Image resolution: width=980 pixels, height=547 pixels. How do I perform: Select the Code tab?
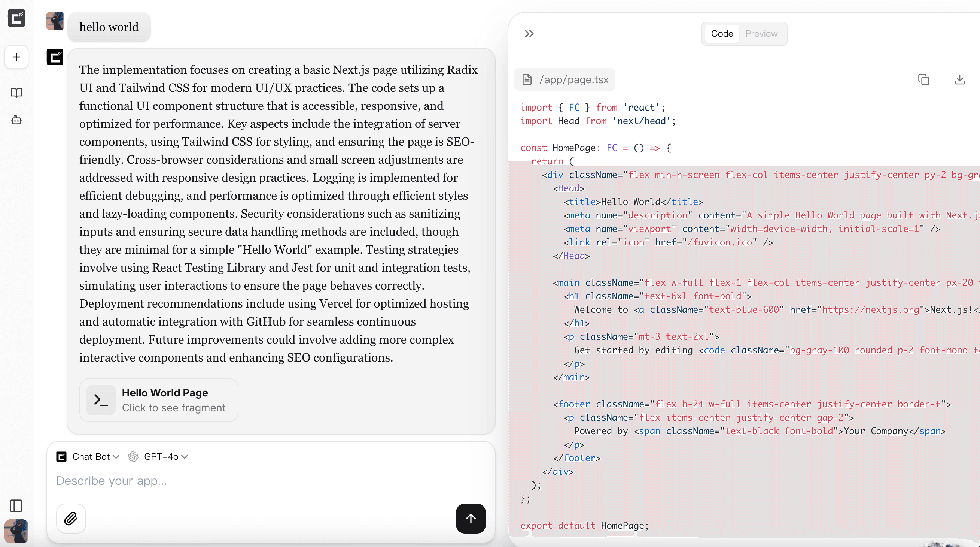[x=722, y=33]
